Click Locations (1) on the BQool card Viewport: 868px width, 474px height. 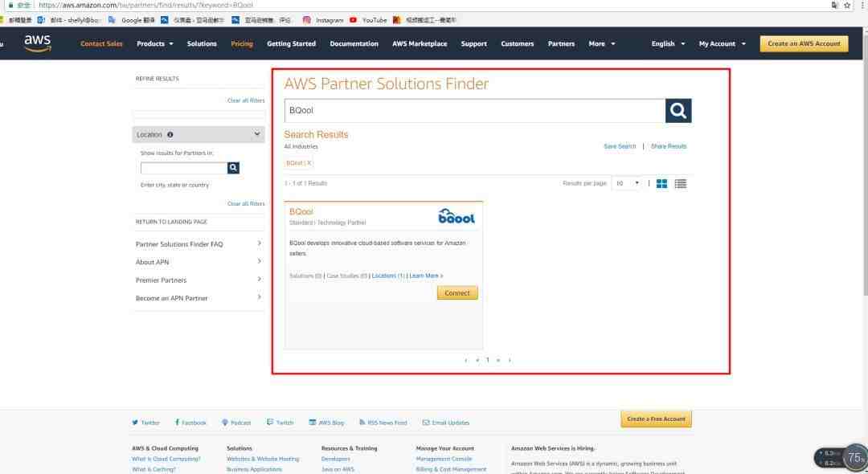click(388, 276)
